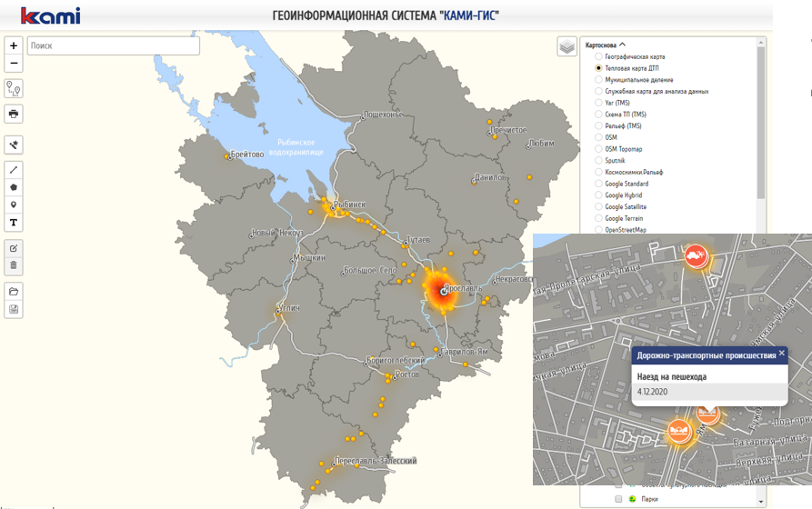Select Тепловая карта ДТП basemap
Image resolution: width=812 pixels, height=509 pixels.
pos(598,68)
